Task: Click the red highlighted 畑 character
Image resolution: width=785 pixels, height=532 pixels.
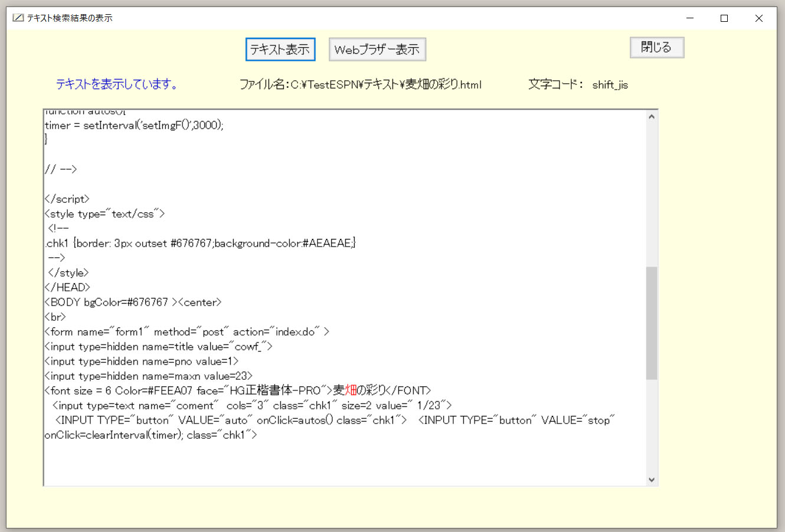Action: pos(351,390)
